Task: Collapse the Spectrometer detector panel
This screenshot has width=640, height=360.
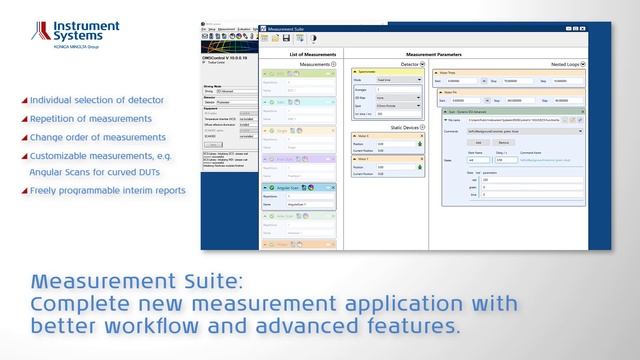Action: pyautogui.click(x=355, y=72)
